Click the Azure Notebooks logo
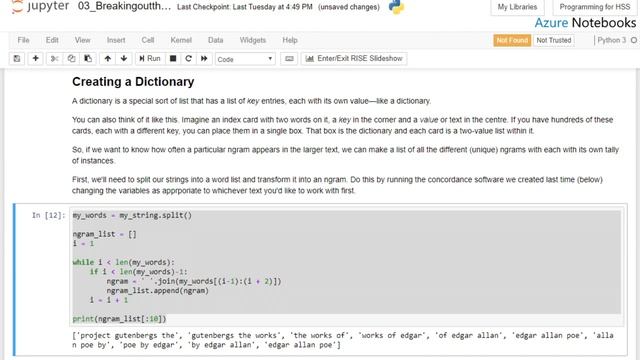Screen dimensions: 640x360 (585, 23)
